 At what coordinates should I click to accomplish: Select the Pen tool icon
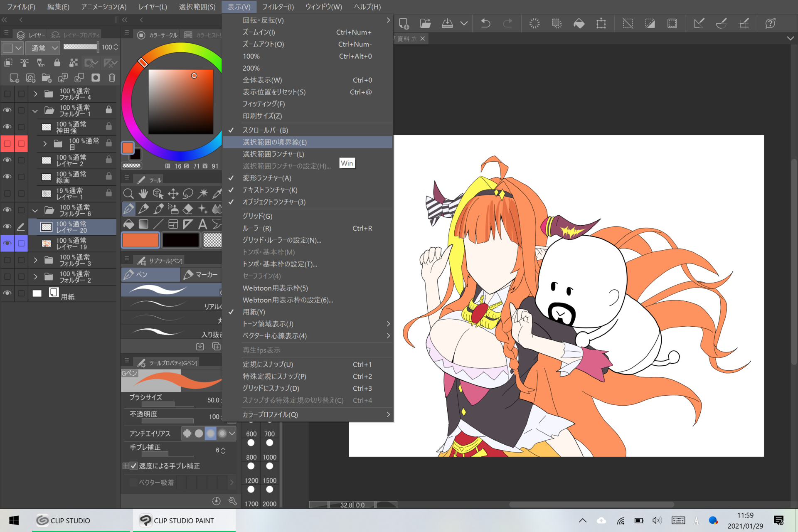coord(129,209)
